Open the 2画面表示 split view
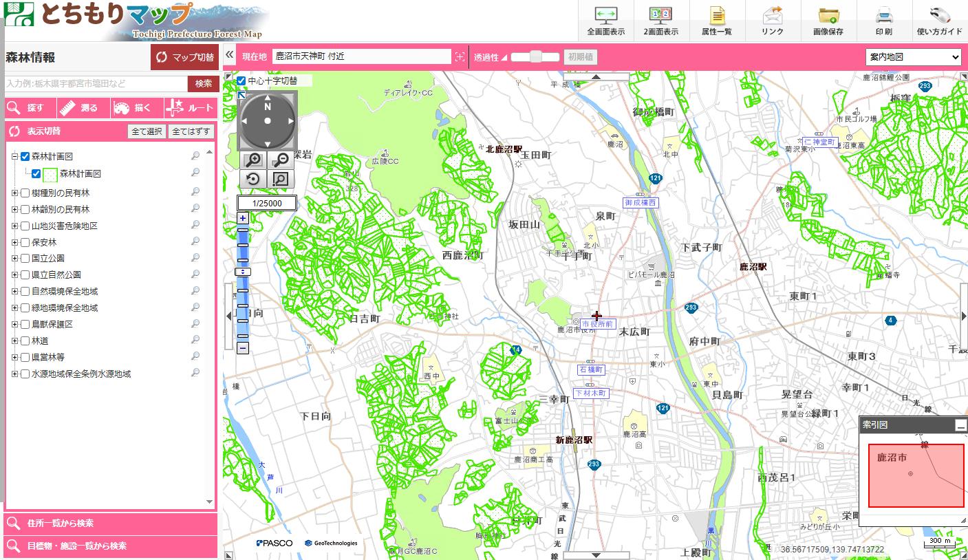The width and height of the screenshot is (968, 560). (660, 21)
